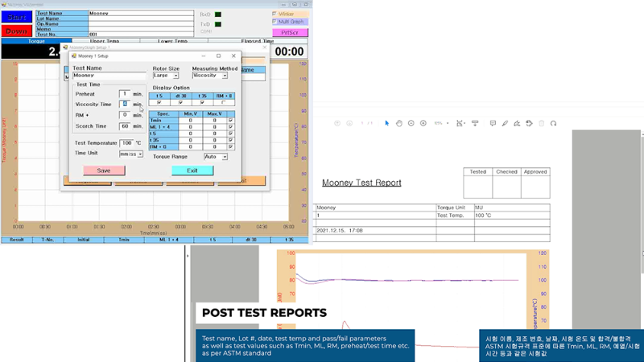Zoom out with minus icon in PDF viewer
Image resolution: width=644 pixels, height=362 pixels.
pos(411,123)
